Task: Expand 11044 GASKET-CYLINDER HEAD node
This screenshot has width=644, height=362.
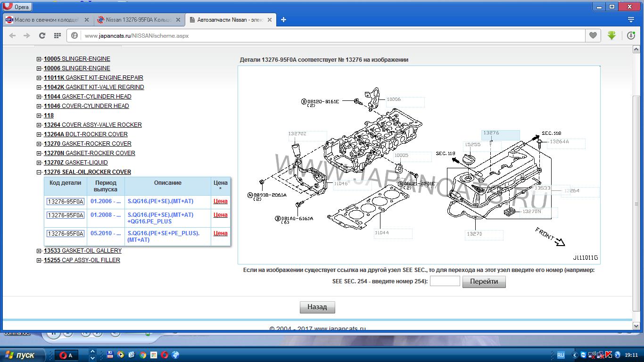Action: [39, 97]
